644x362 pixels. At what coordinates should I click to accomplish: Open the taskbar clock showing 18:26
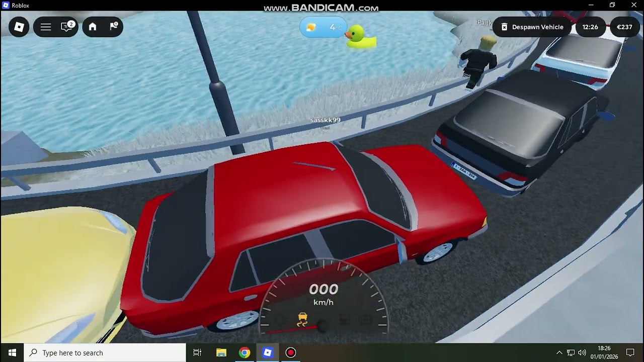[x=604, y=352]
